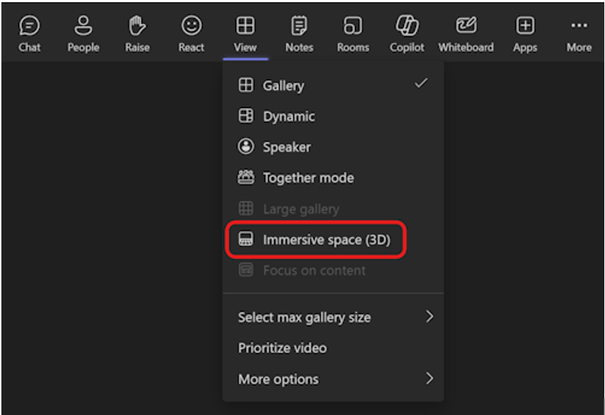Expand the More options submenu arrow
This screenshot has height=415, width=605.
tap(430, 379)
